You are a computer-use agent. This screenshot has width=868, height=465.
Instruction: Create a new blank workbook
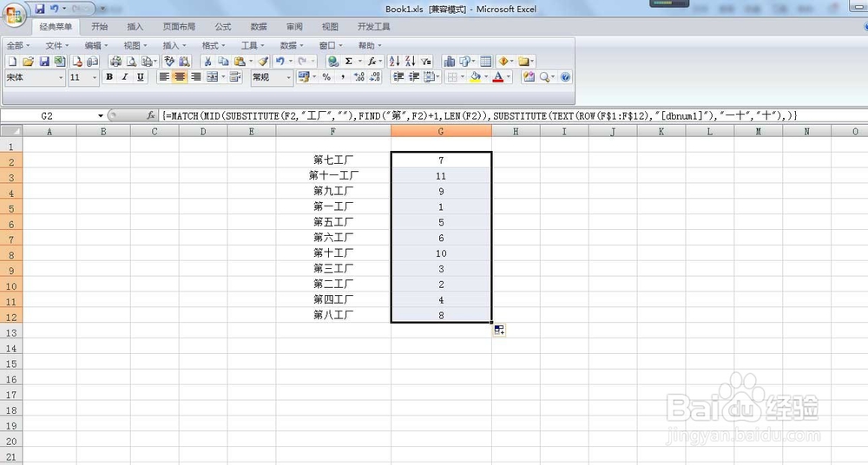click(12, 62)
